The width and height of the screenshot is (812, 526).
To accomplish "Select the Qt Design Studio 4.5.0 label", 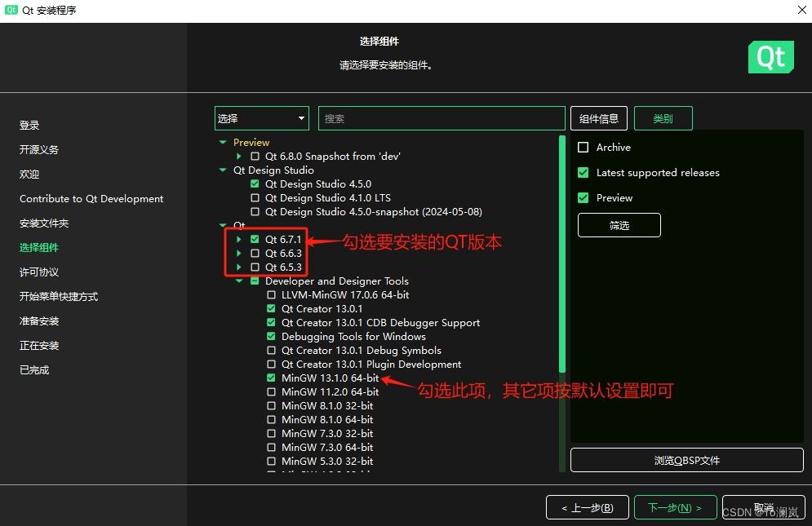I will coord(318,183).
